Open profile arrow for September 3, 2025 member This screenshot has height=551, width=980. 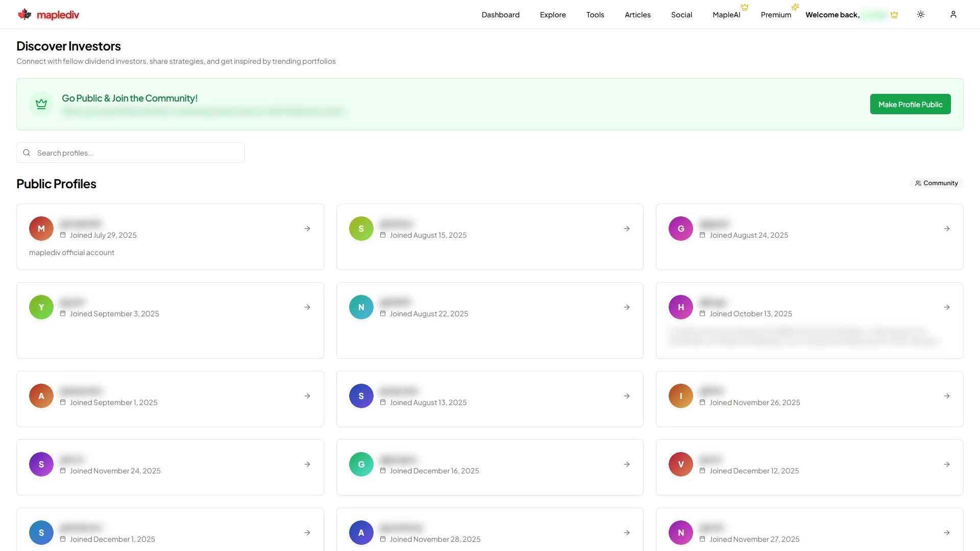tap(307, 307)
